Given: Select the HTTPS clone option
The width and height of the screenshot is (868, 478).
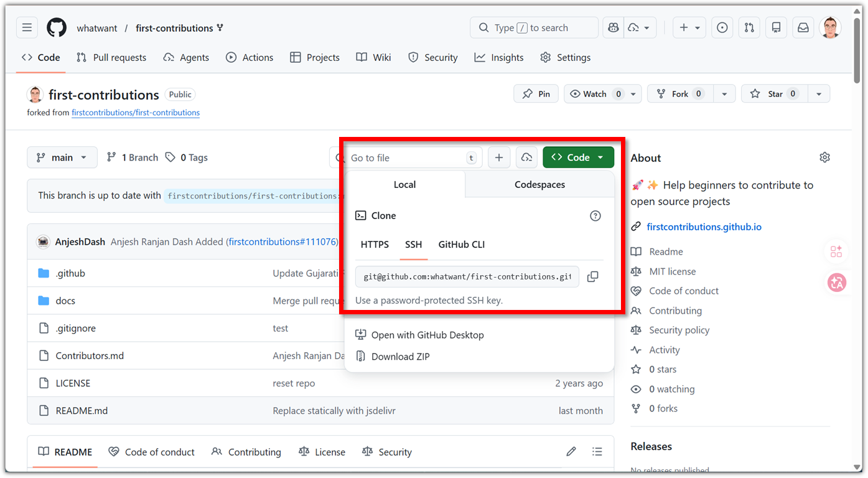Looking at the screenshot, I should 375,245.
